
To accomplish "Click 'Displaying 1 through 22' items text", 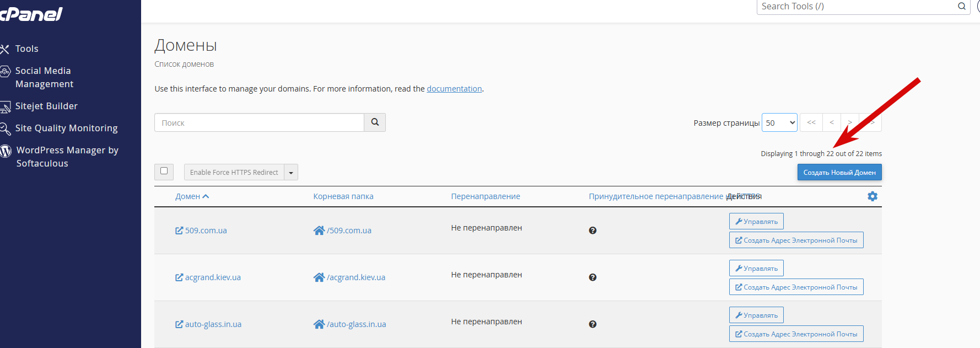I will [x=821, y=154].
